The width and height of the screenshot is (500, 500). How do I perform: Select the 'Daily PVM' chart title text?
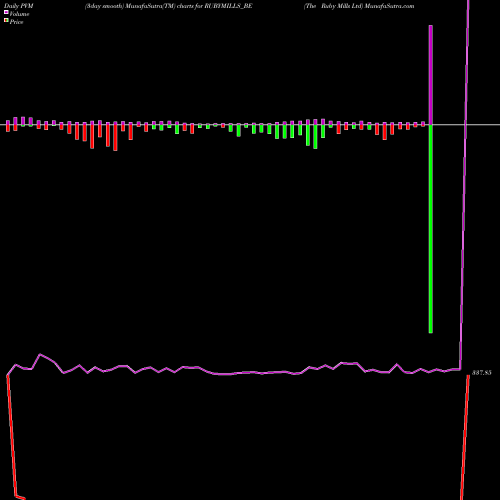(19, 6)
